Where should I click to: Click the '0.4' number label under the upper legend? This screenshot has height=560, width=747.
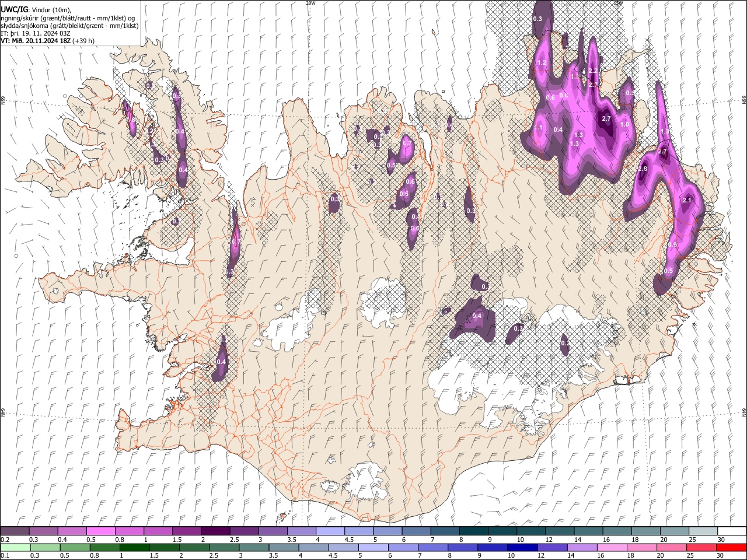click(x=62, y=540)
